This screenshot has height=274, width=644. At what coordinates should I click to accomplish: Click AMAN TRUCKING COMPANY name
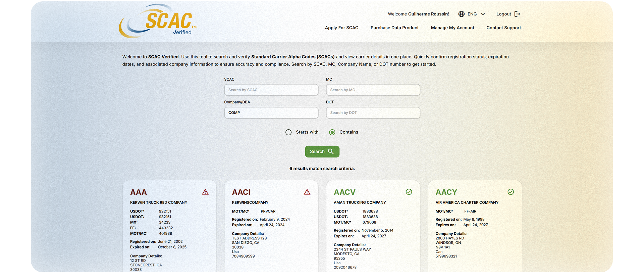[360, 202]
